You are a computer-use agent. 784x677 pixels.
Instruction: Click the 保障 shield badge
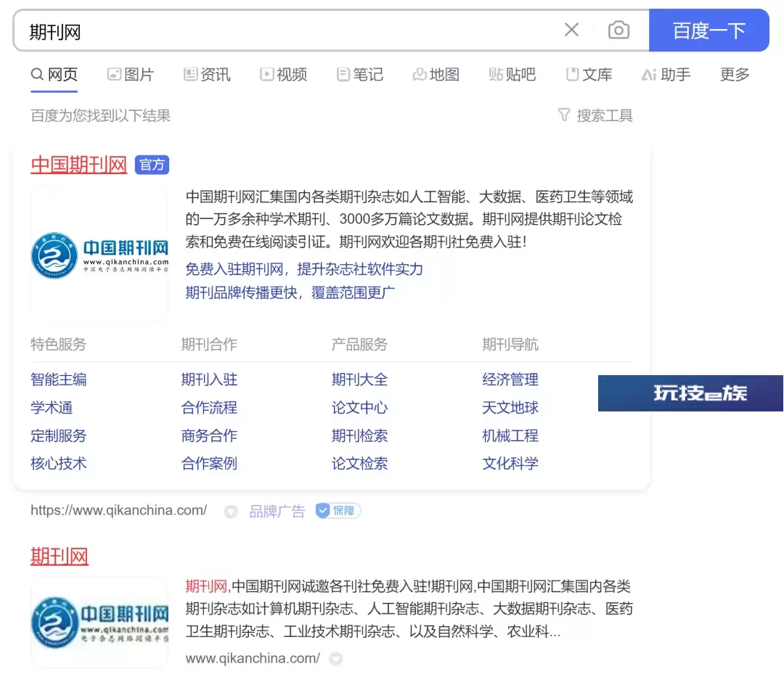pos(338,511)
